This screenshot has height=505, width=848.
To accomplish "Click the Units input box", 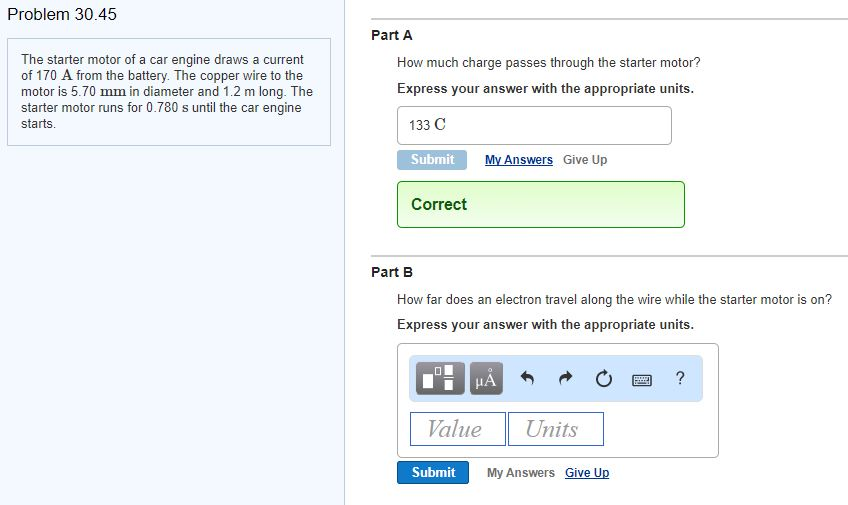I will click(556, 429).
